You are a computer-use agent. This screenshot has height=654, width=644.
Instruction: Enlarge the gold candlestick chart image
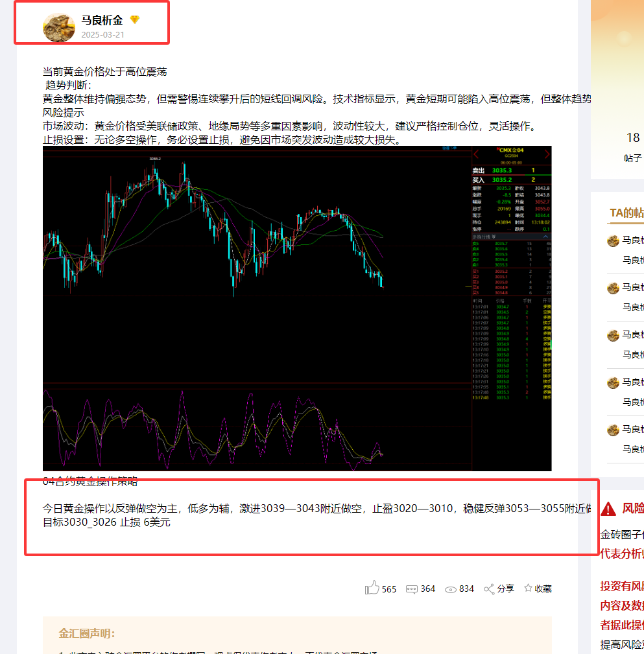[x=297, y=309]
